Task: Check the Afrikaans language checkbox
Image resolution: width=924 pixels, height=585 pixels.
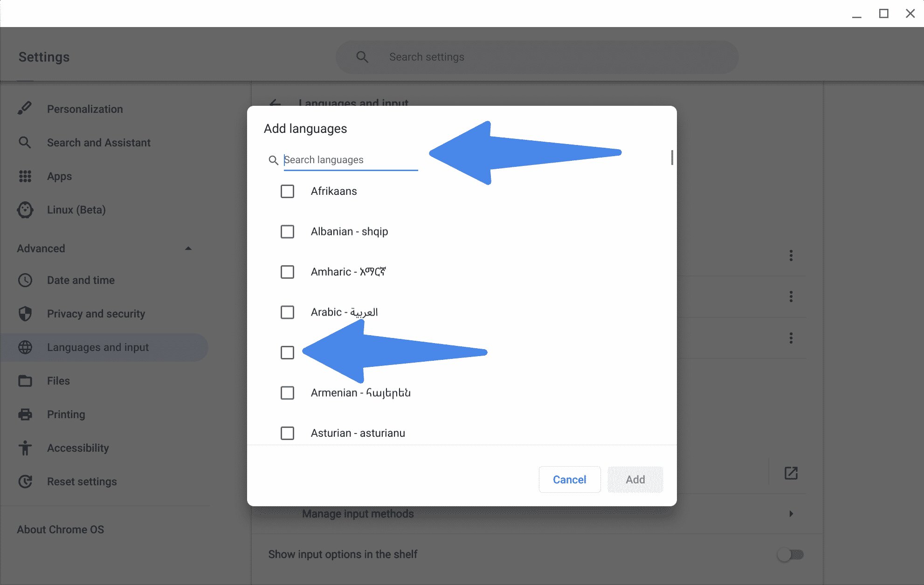Action: click(288, 191)
